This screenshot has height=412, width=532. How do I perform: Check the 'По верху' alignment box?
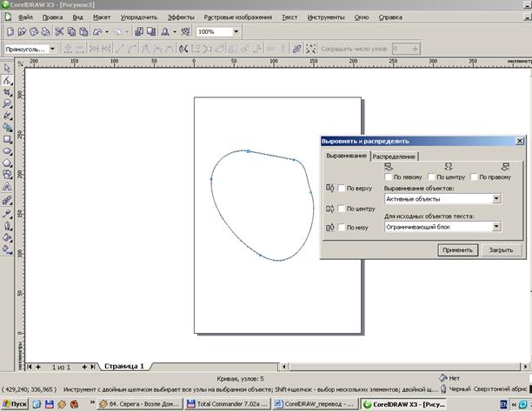pos(342,188)
